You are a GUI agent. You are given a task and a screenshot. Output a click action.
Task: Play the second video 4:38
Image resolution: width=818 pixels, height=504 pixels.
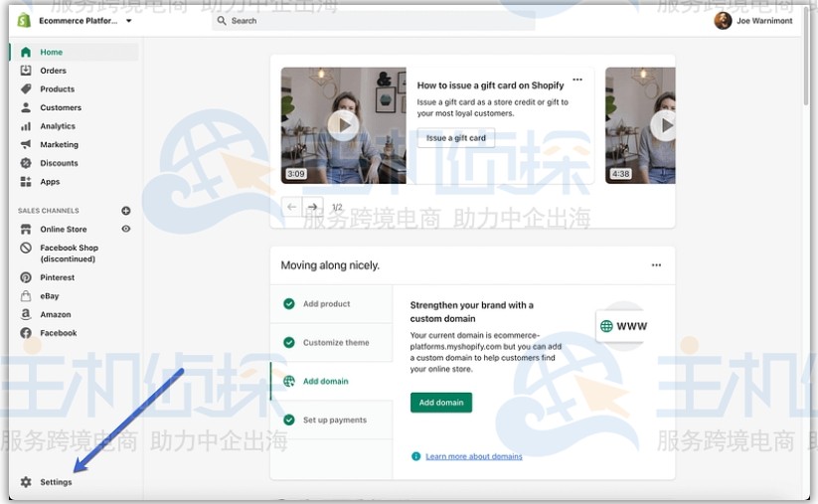point(664,125)
